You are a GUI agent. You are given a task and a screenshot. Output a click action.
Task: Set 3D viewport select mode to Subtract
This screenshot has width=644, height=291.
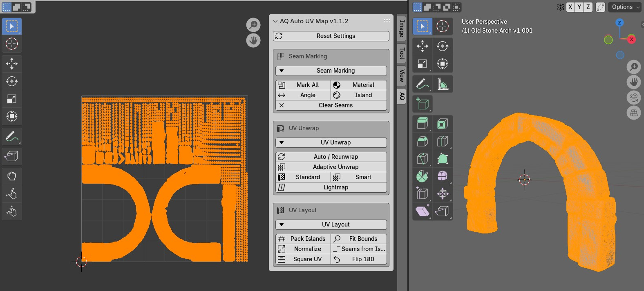(437, 7)
